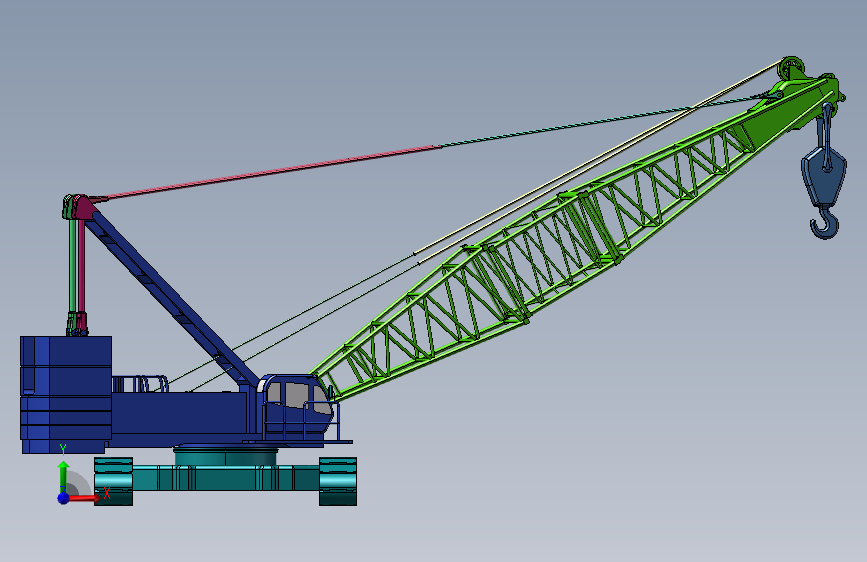The height and width of the screenshot is (562, 867).
Task: Select the teal carbody frame between tracks
Action: tap(226, 478)
